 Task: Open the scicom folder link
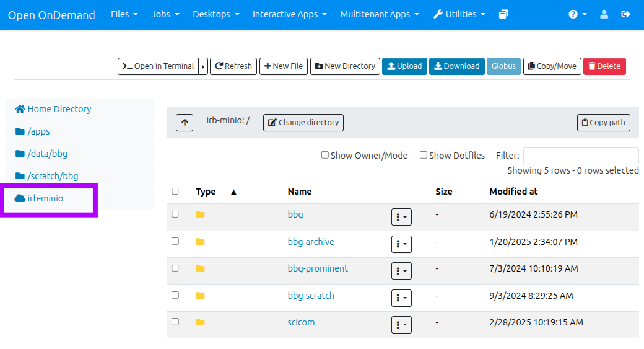pos(301,322)
